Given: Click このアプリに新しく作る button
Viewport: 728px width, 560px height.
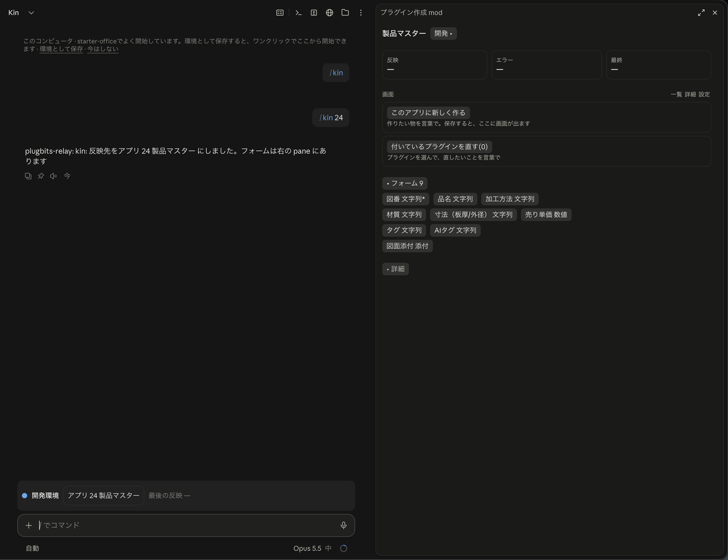Looking at the screenshot, I should (428, 112).
